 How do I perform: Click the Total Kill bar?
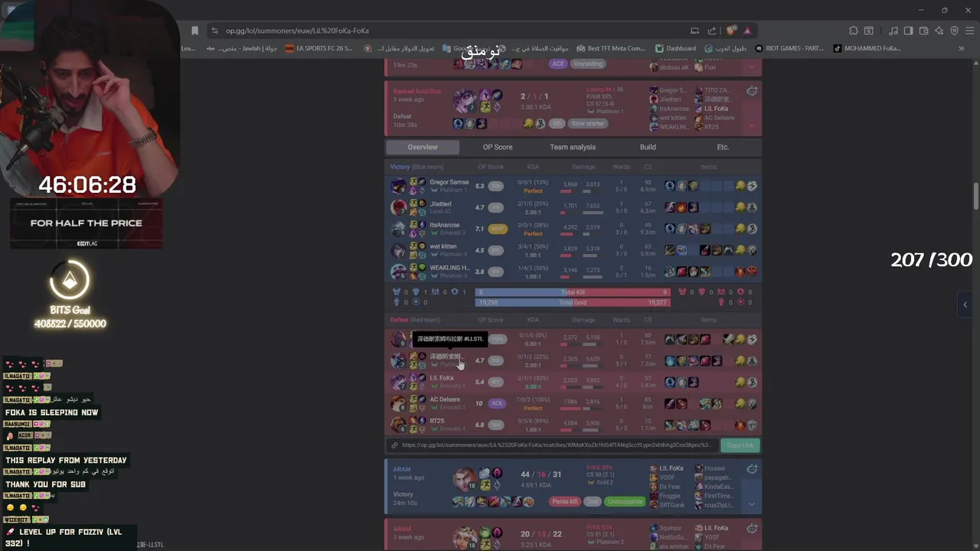(573, 292)
